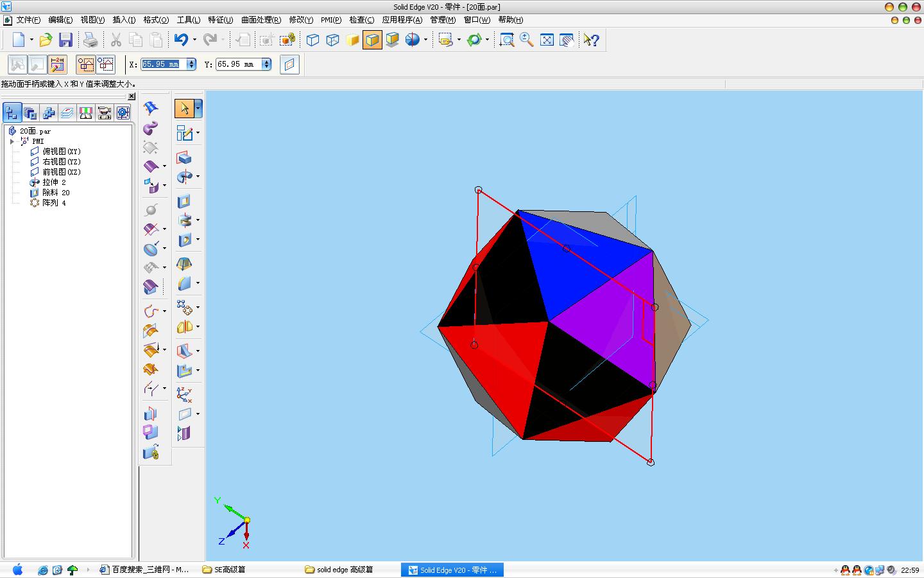Enable first relationship mode button near X field
This screenshot has width=924, height=578.
[x=85, y=64]
